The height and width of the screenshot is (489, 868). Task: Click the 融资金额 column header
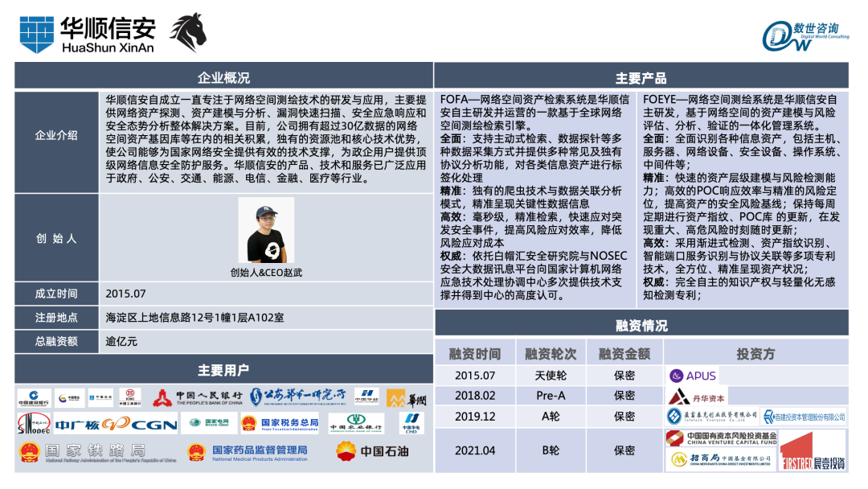pyautogui.click(x=624, y=354)
